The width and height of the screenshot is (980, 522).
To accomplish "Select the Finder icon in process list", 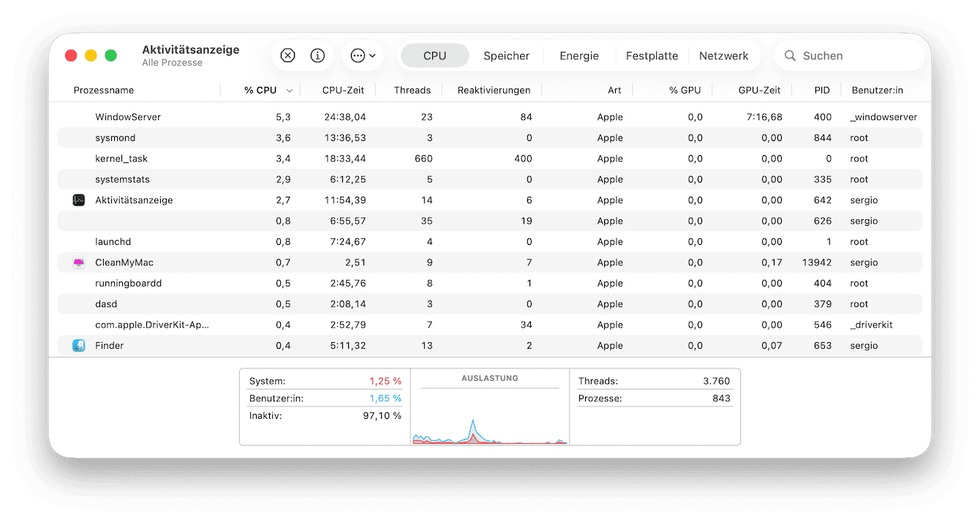I will [79, 346].
